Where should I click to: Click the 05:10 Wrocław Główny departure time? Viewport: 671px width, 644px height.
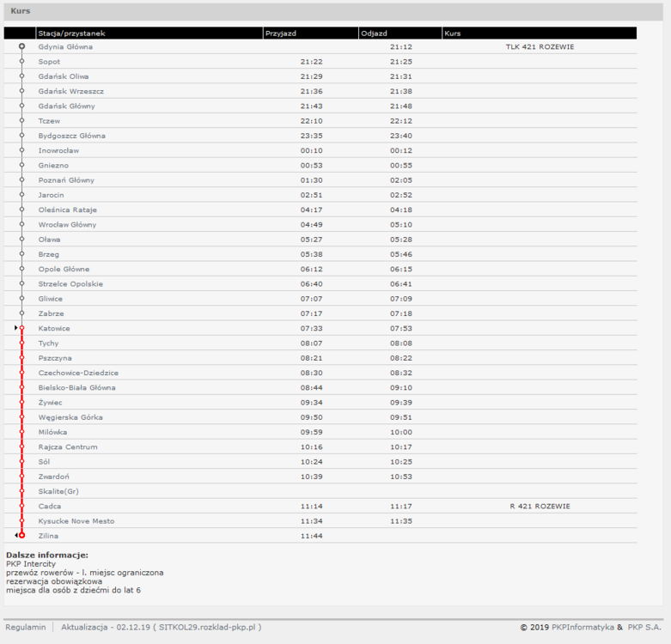point(401,225)
